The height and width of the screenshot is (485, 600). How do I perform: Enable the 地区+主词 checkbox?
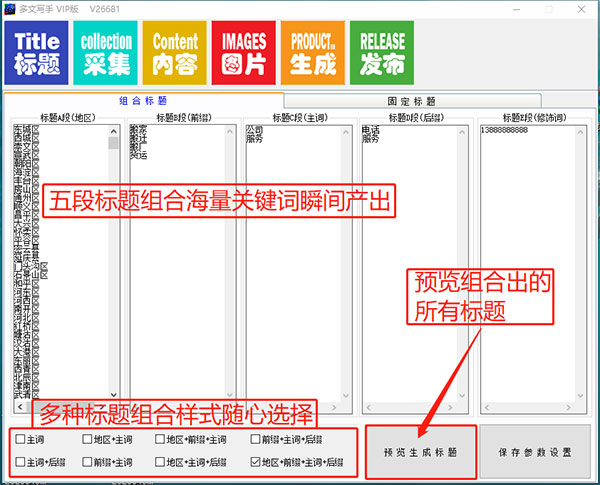[x=87, y=439]
